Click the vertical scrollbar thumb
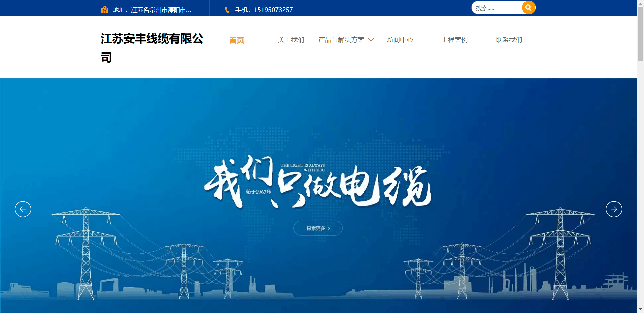 (640, 34)
